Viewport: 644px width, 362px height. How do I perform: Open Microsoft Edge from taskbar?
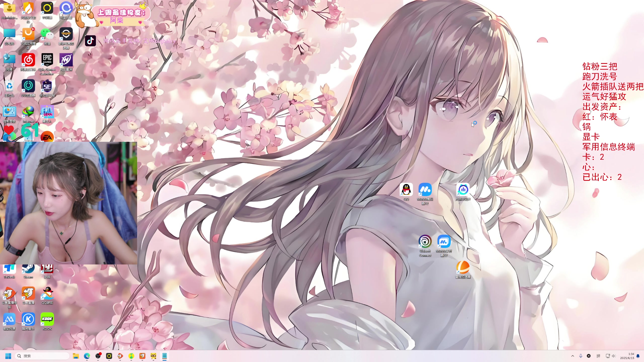[x=87, y=356]
